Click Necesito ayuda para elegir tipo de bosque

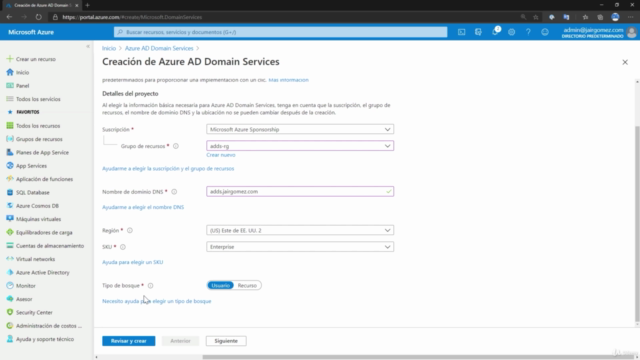click(157, 301)
